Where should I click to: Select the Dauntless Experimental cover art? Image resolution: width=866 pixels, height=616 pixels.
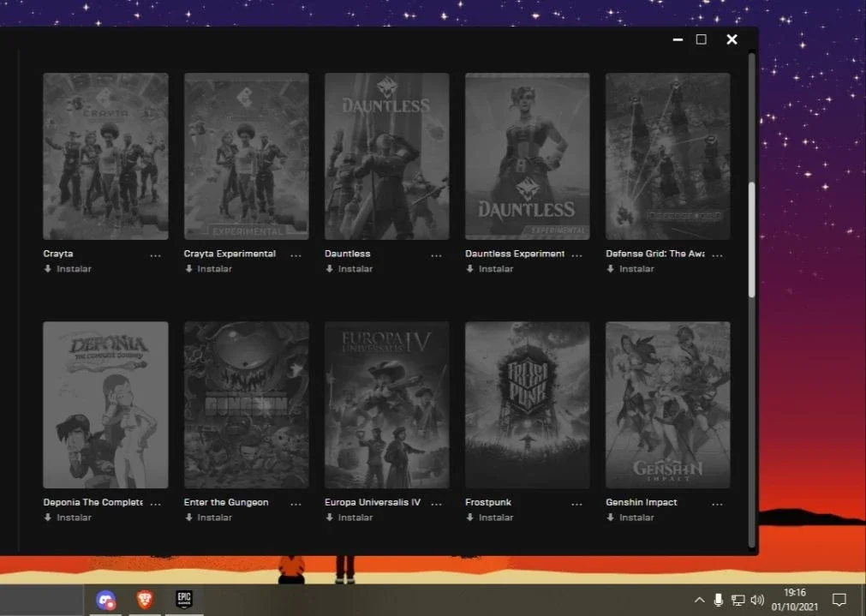pyautogui.click(x=528, y=156)
